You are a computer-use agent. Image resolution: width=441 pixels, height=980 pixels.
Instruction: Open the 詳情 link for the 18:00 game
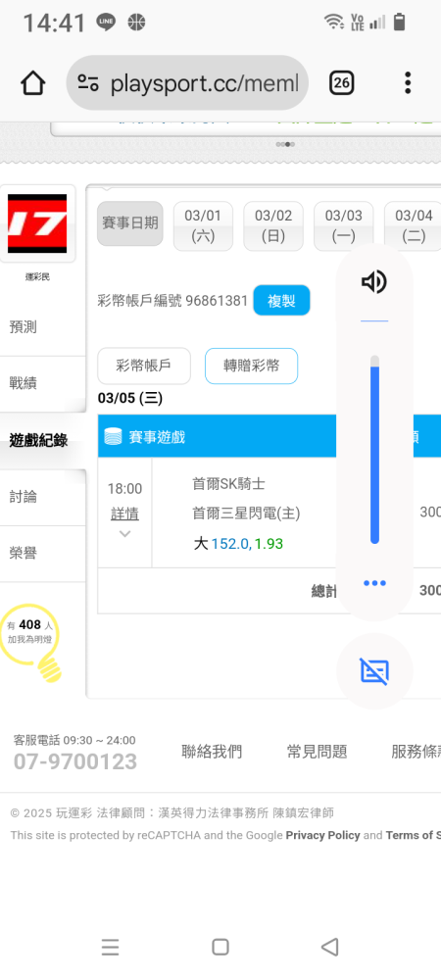(x=124, y=514)
